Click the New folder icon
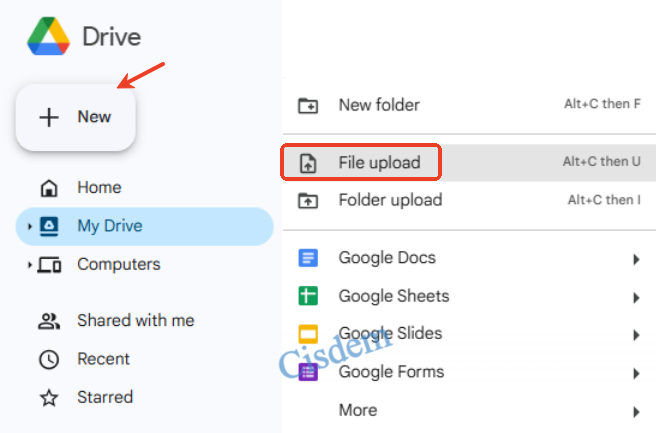Screen dimensions: 656x433 click(x=308, y=105)
